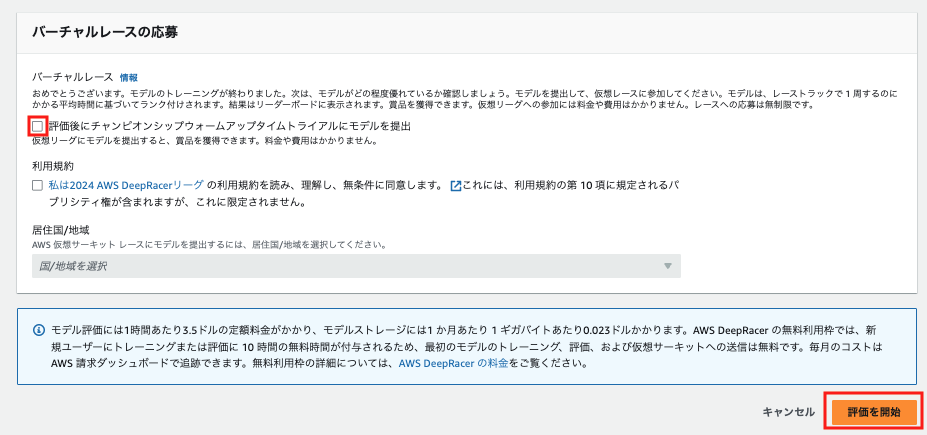Image resolution: width=927 pixels, height=435 pixels.
Task: Click the 利用規約 section label
Action: click(x=53, y=166)
